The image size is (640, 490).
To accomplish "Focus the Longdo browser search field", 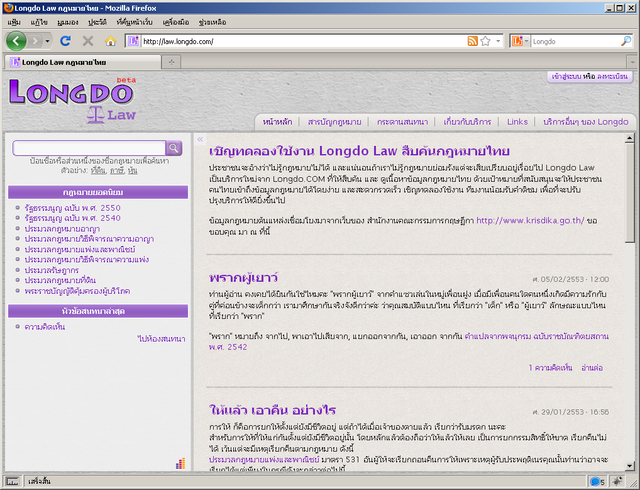I will pyautogui.click(x=575, y=41).
